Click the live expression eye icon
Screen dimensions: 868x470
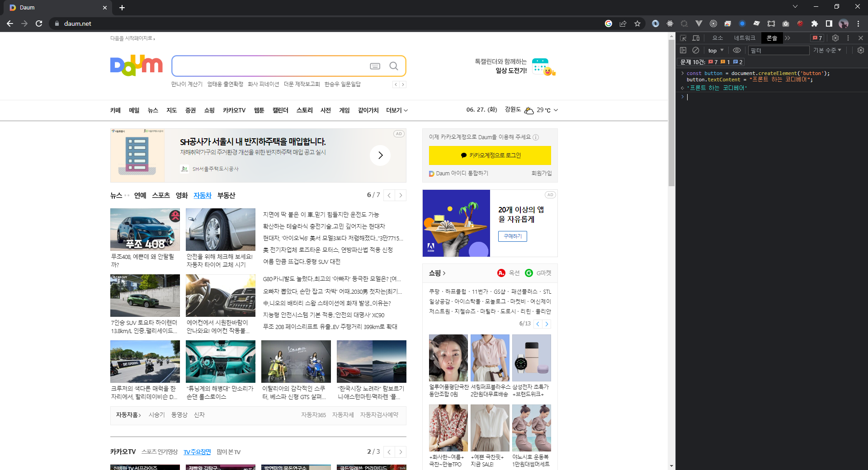coord(737,50)
